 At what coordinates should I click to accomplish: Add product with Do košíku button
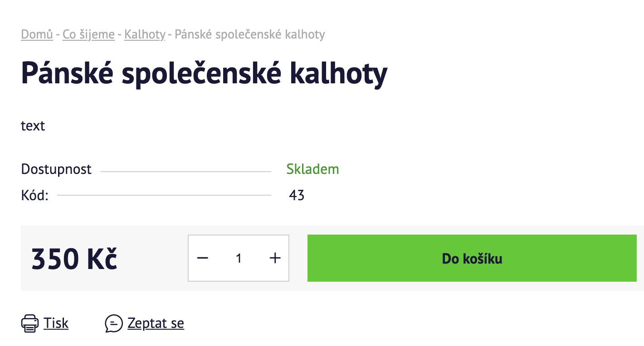(472, 258)
